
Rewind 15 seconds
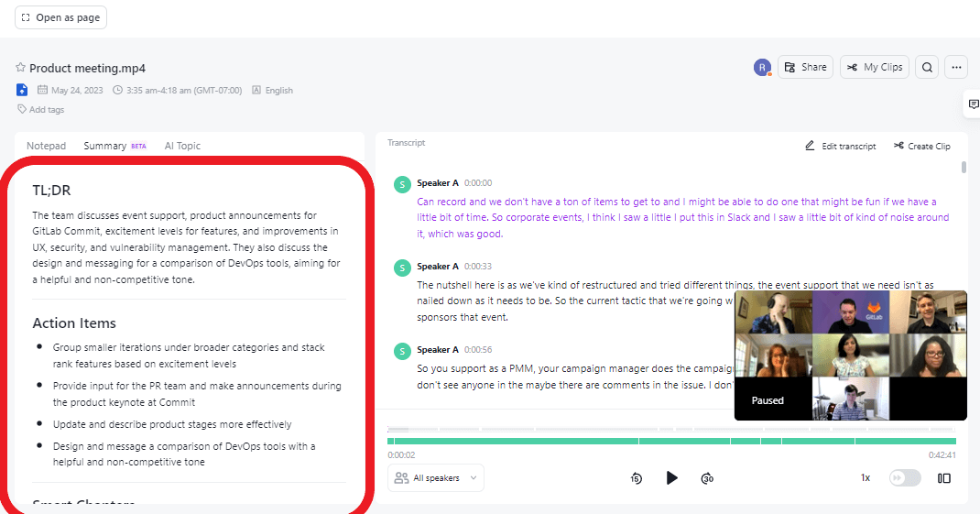(x=637, y=478)
